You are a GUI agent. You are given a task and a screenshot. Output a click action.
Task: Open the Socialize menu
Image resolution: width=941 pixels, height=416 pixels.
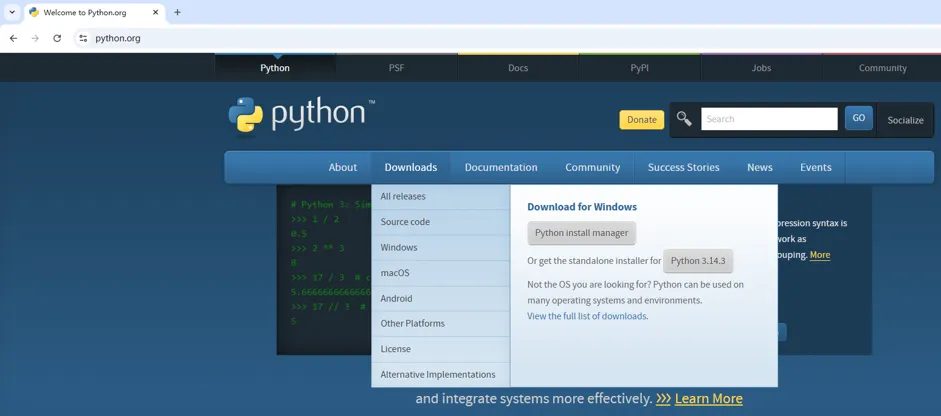[905, 120]
